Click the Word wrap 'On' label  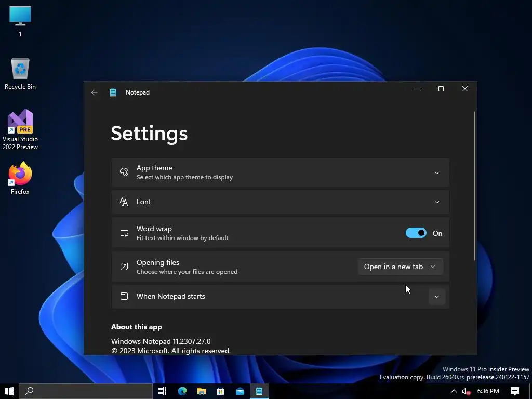pos(437,233)
